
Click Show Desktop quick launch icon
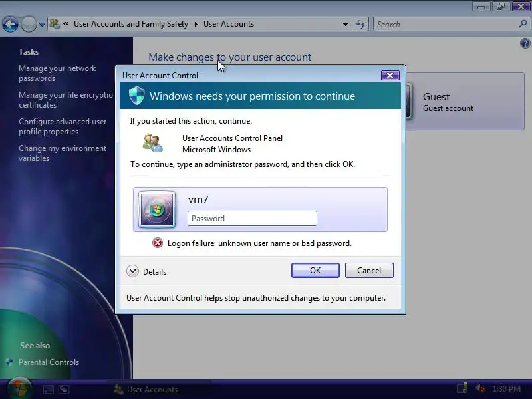click(x=48, y=390)
